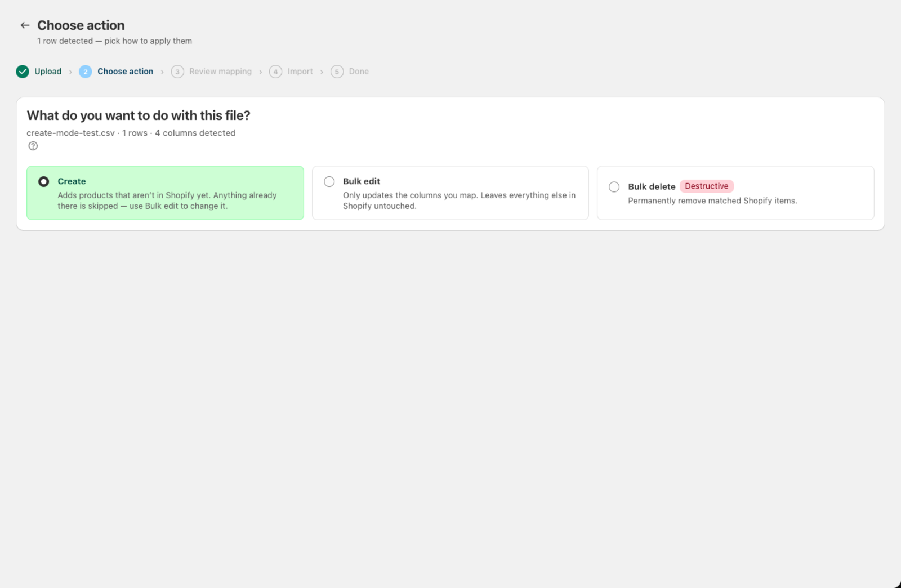This screenshot has width=901, height=588.
Task: Open the Done step label
Action: 359,72
